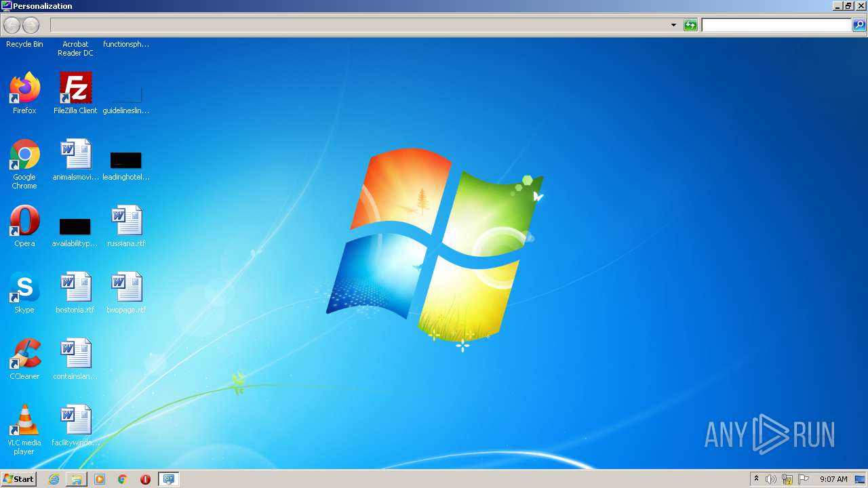The height and width of the screenshot is (488, 868).
Task: Open Internet Explorer from taskbar
Action: 54,479
